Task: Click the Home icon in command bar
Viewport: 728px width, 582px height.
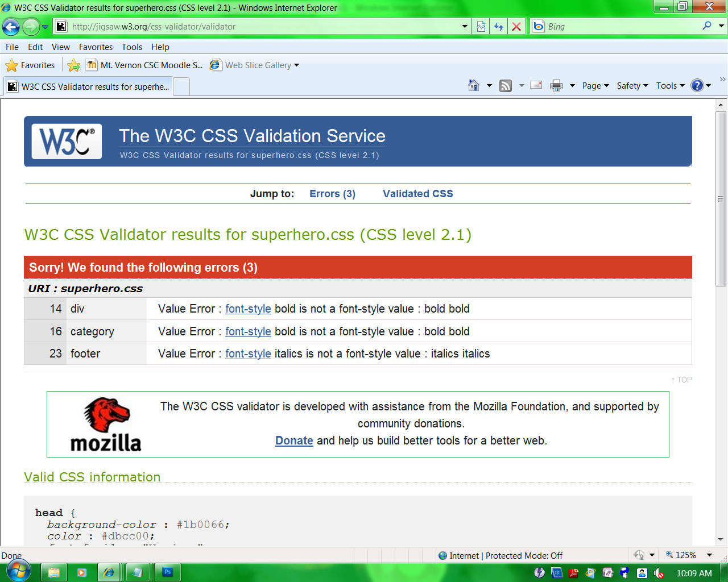Action: click(x=473, y=85)
